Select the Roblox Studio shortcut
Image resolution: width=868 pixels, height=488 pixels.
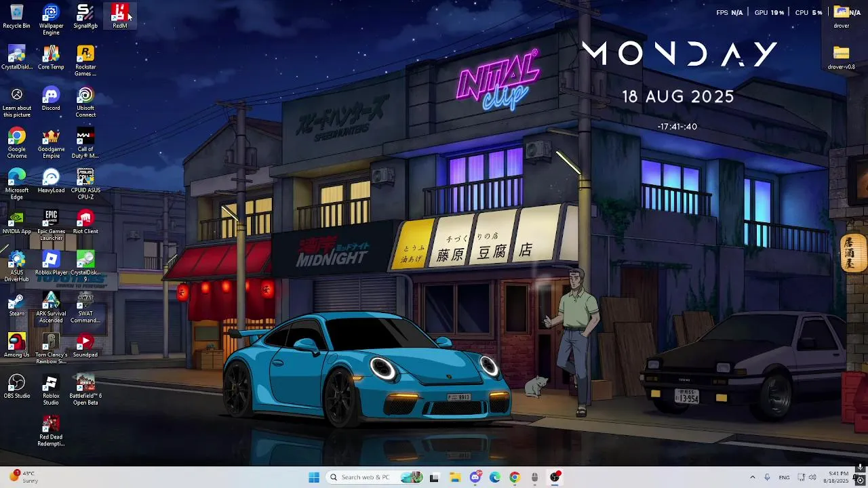click(51, 390)
